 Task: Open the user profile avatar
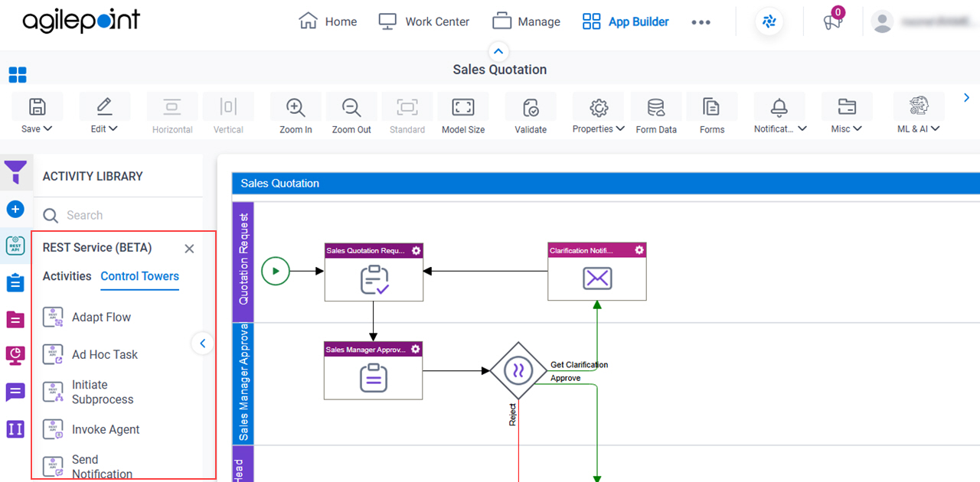[x=882, y=22]
